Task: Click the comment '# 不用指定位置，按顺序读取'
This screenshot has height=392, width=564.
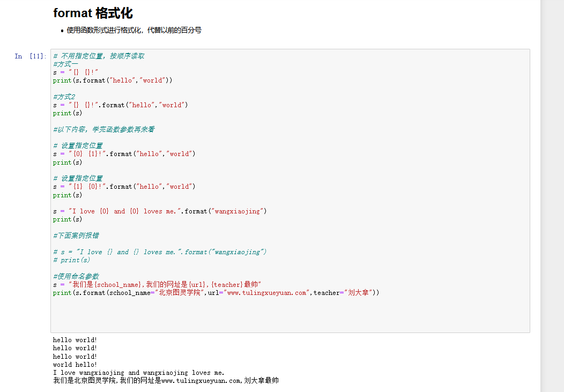Action: coord(99,56)
